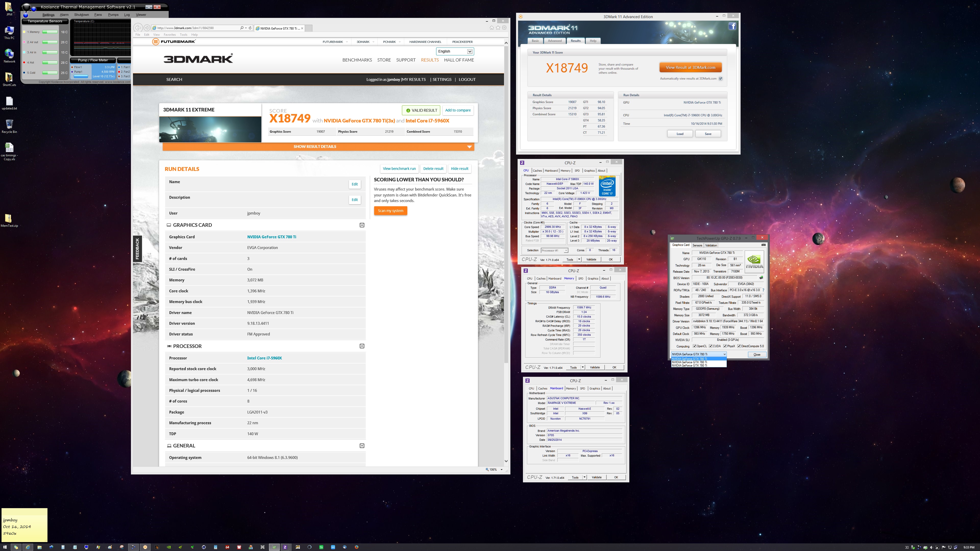Click the 3DMark 11 Extreme result thumbnail
This screenshot has width=980, height=551.
click(x=210, y=129)
